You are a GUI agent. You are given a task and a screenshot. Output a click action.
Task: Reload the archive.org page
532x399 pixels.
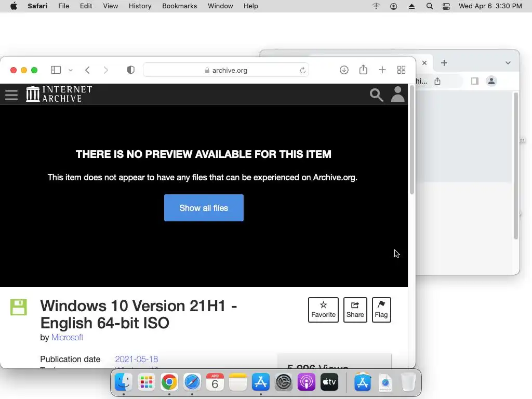coord(303,70)
